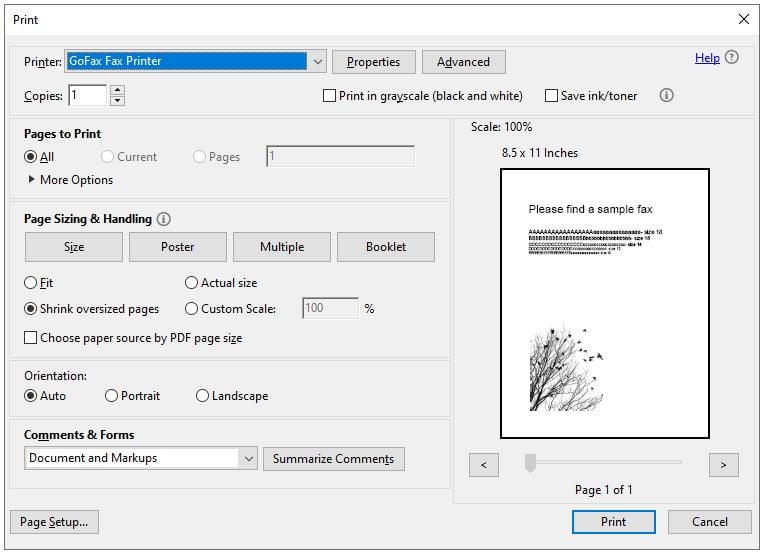Click the Page Sizing & Handling info icon
Image resolution: width=765 pixels, height=554 pixels.
164,219
